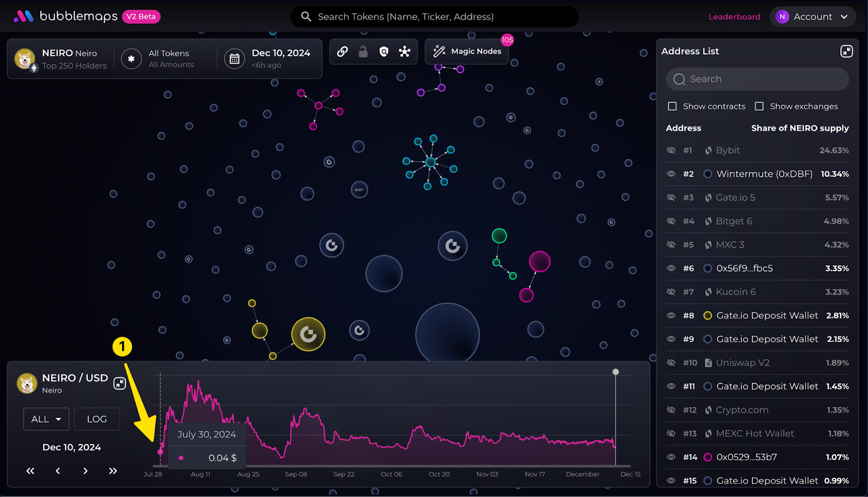Toggle visibility of the Bybit address
The width and height of the screenshot is (868, 497).
coord(671,150)
